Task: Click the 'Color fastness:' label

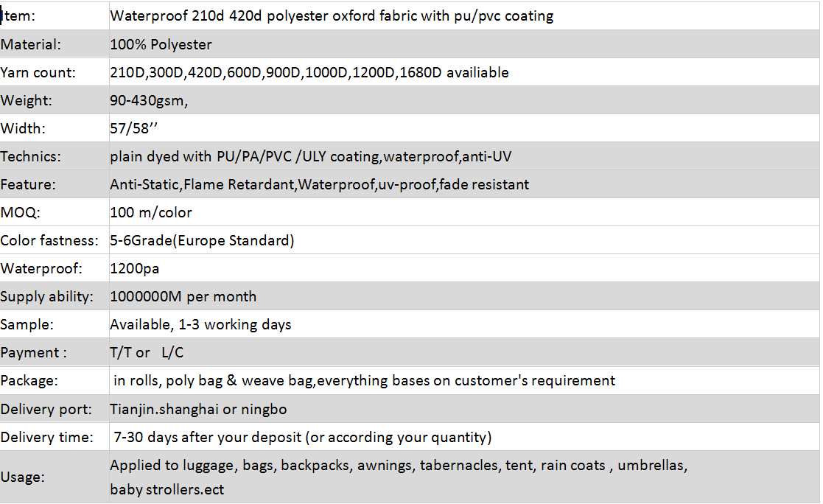Action: coord(49,240)
